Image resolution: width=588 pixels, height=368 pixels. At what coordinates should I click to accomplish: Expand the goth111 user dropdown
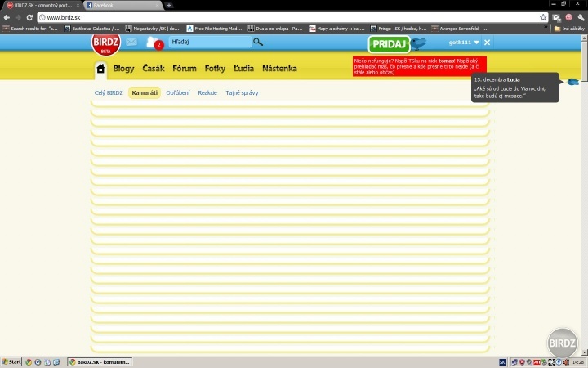(476, 42)
